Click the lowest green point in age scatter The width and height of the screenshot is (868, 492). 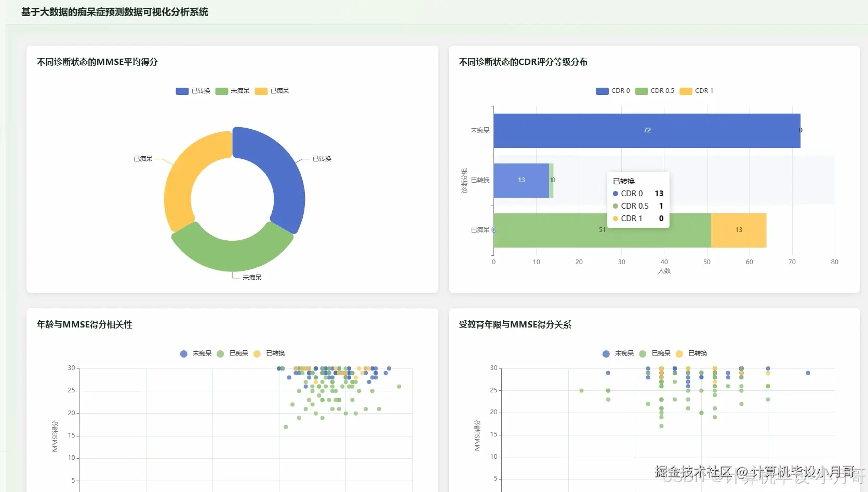click(286, 427)
